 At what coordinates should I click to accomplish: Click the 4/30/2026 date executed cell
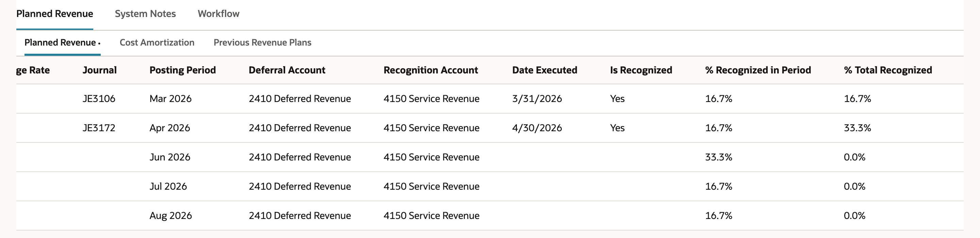537,128
